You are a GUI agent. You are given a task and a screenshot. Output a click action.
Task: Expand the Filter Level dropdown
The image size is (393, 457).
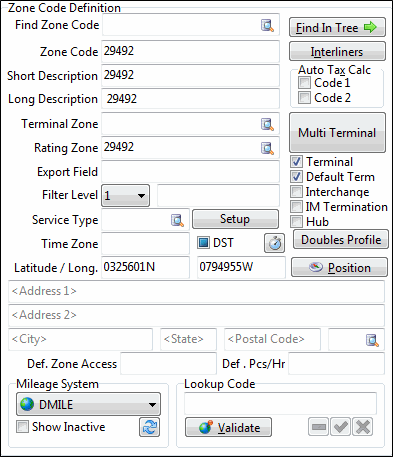click(x=125, y=195)
